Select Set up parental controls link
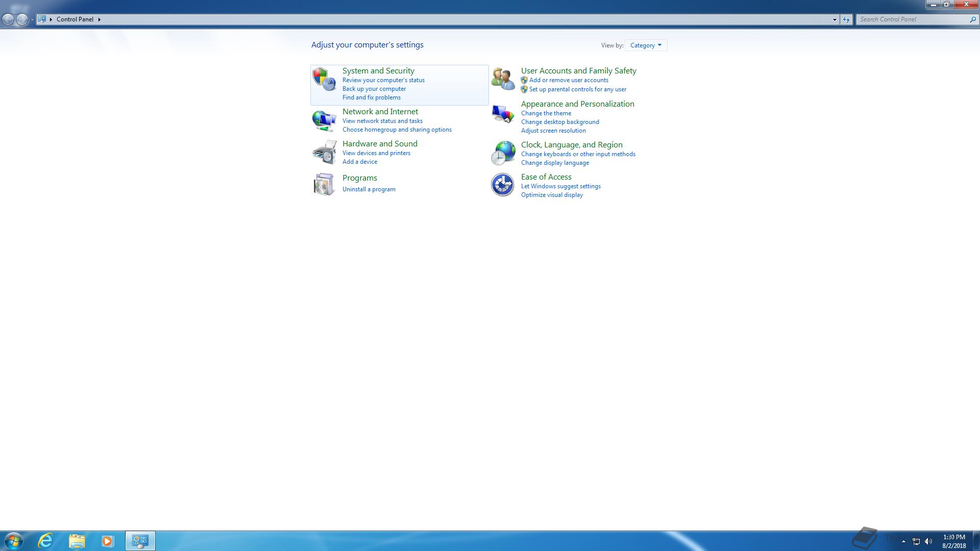 point(578,89)
